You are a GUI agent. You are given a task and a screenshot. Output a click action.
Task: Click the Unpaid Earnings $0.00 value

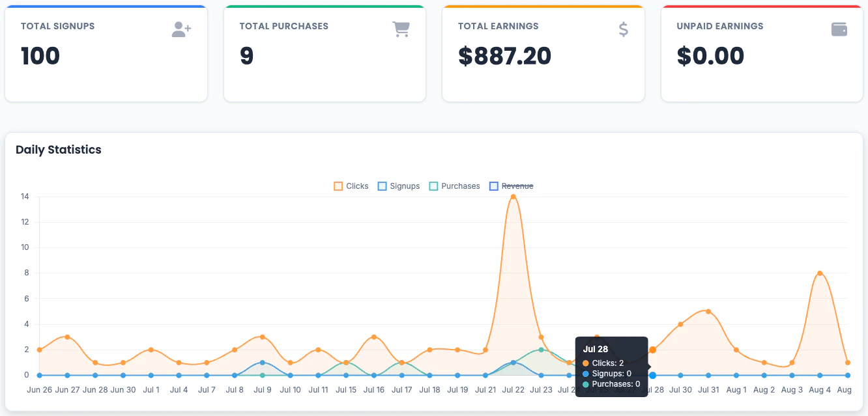coord(710,56)
